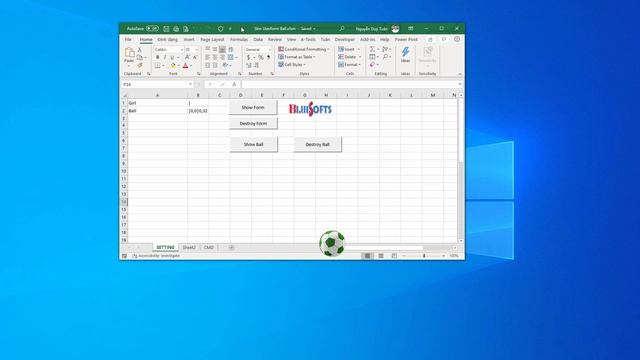Click the Clear eraser icon
This screenshot has width=640, height=360.
[372, 65]
